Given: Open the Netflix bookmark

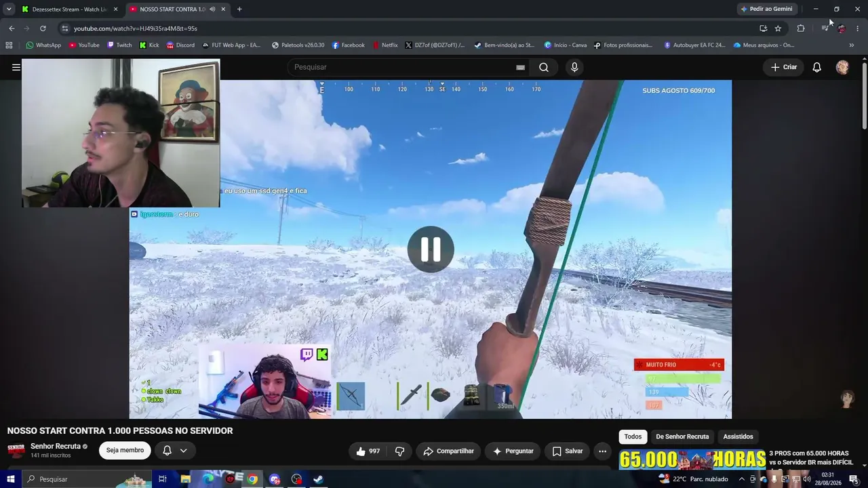Looking at the screenshot, I should [384, 45].
